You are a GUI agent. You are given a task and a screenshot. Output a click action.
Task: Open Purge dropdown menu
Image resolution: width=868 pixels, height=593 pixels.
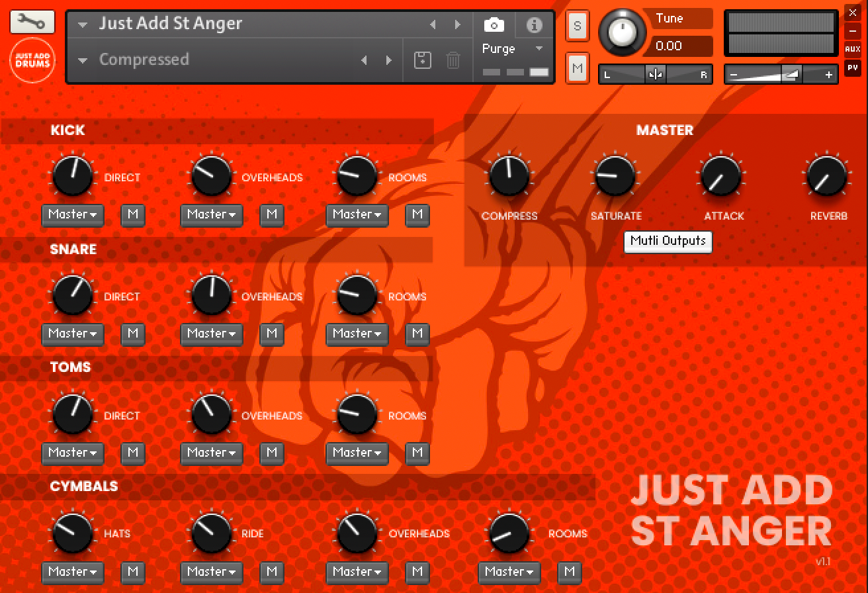click(513, 49)
